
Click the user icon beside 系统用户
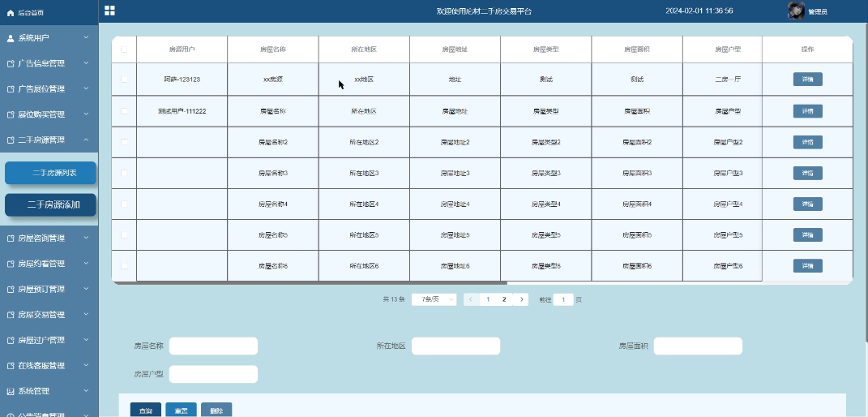(x=10, y=37)
